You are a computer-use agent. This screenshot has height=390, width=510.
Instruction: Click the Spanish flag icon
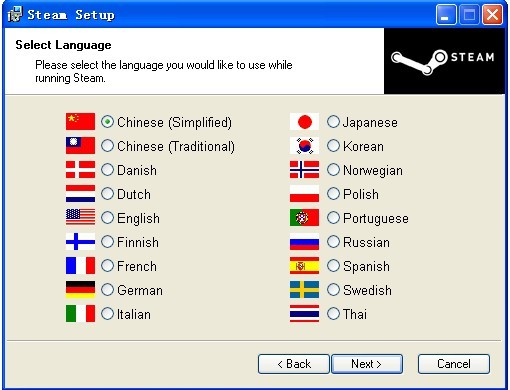[x=304, y=265]
